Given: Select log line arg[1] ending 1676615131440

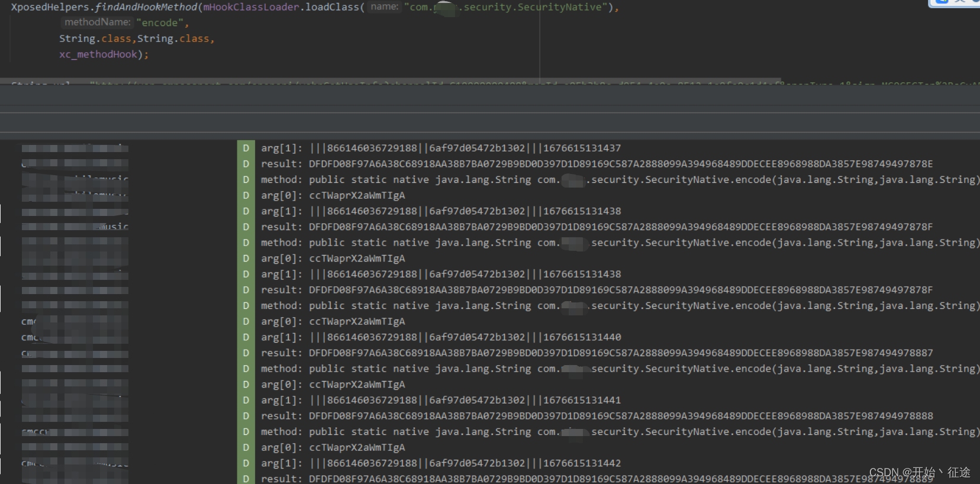Looking at the screenshot, I should [x=441, y=337].
